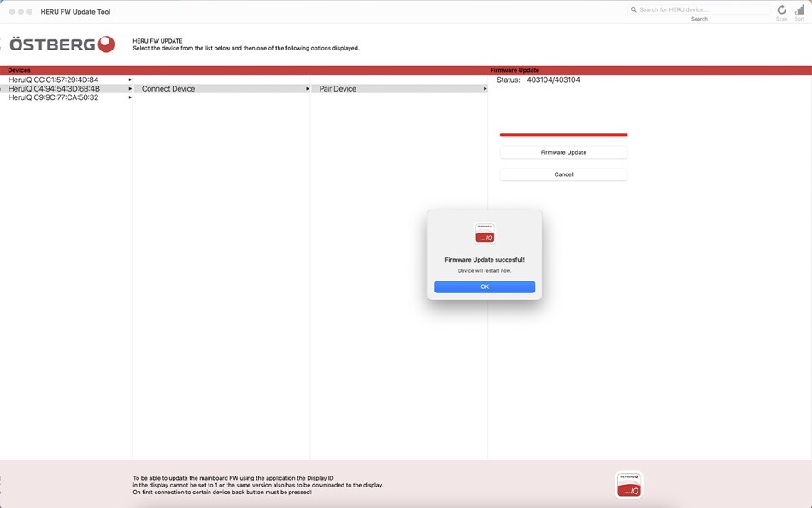Click "Device will restart now." text
Image resolution: width=812 pixels, height=508 pixels.
click(x=485, y=270)
